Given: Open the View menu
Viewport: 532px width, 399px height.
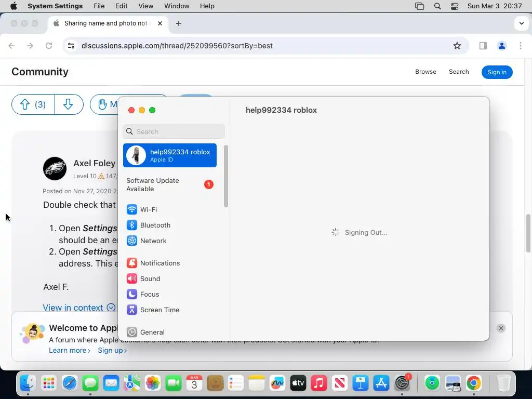Looking at the screenshot, I should click(145, 6).
